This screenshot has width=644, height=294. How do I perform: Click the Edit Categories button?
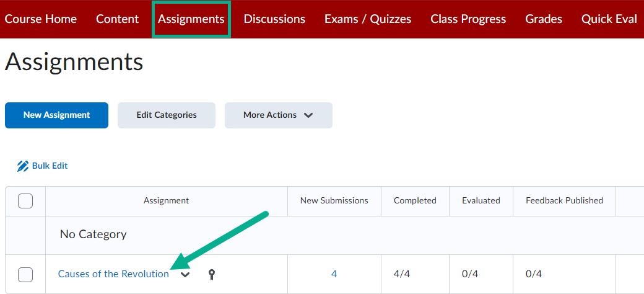point(167,115)
